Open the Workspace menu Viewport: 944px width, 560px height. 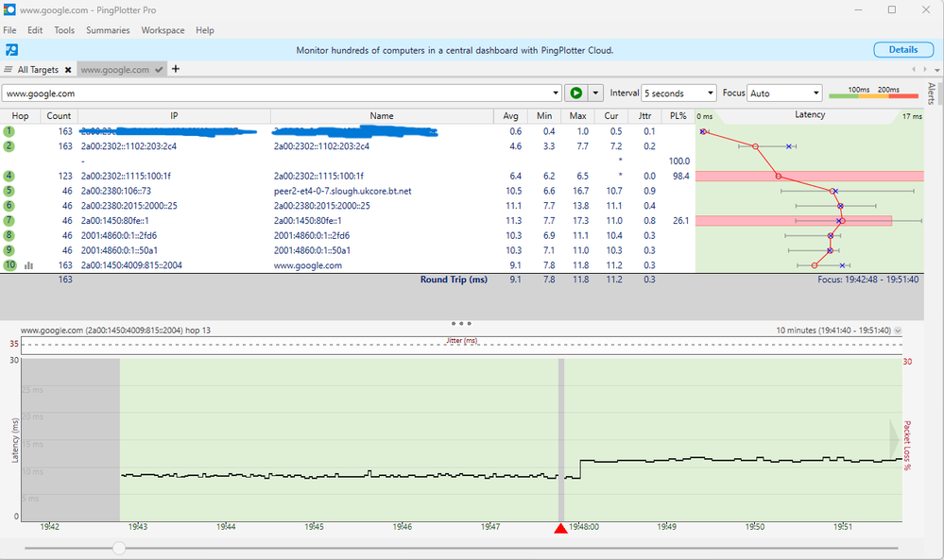click(163, 30)
